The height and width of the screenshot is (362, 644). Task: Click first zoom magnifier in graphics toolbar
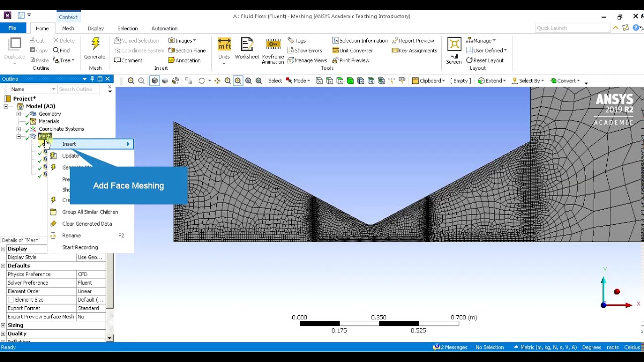pos(131,80)
